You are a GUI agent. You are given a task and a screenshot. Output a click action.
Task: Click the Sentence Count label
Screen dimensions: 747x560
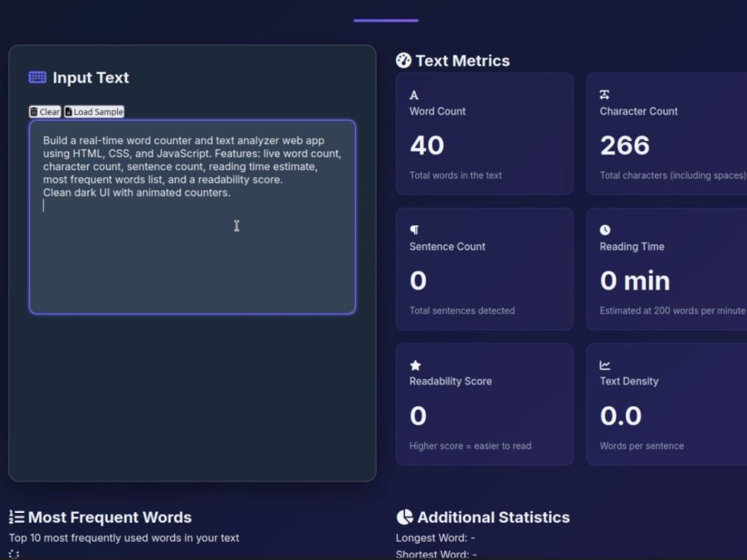[x=447, y=246]
